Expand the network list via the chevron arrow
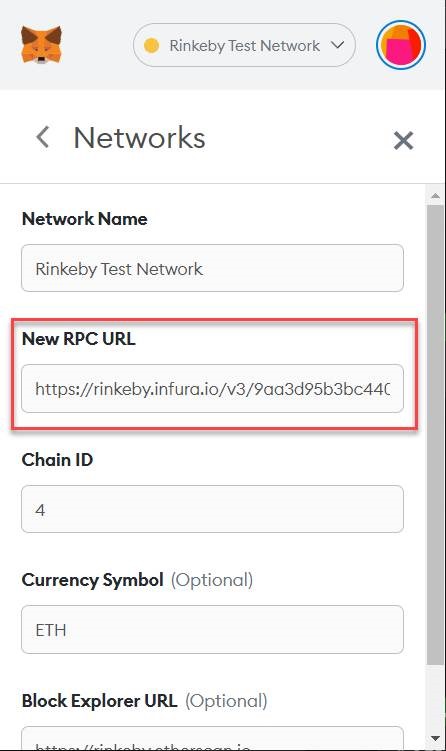The image size is (446, 751). [337, 46]
